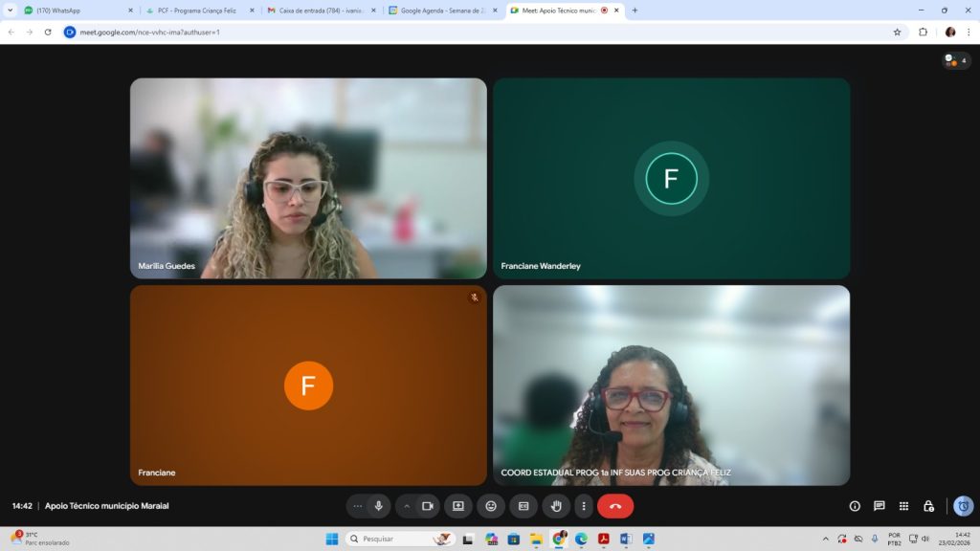The width and height of the screenshot is (980, 551).
Task: Expand video settings chevron beside camera
Action: click(x=407, y=506)
